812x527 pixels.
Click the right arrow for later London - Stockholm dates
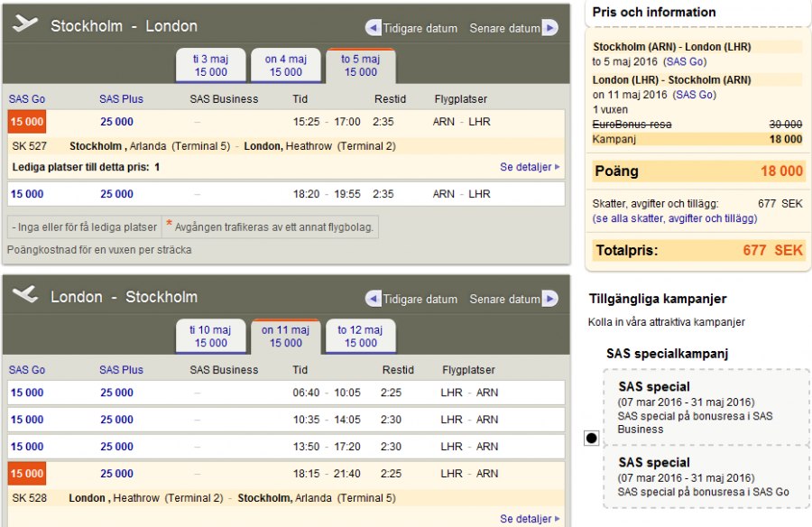point(550,299)
